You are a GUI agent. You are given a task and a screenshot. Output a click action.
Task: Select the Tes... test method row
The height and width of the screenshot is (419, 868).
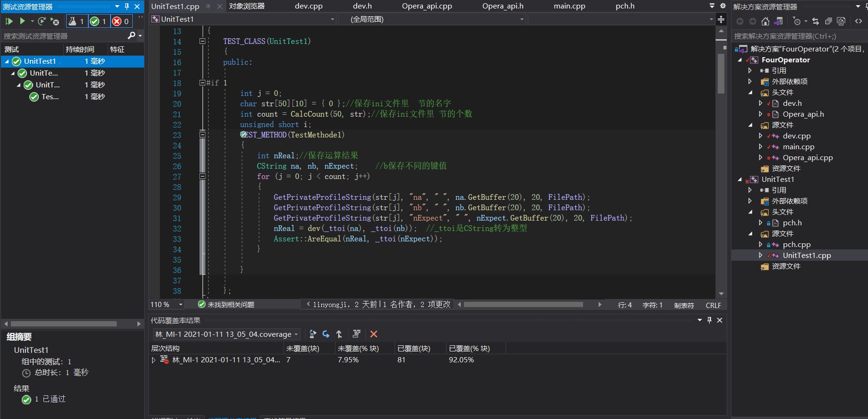pyautogui.click(x=72, y=97)
